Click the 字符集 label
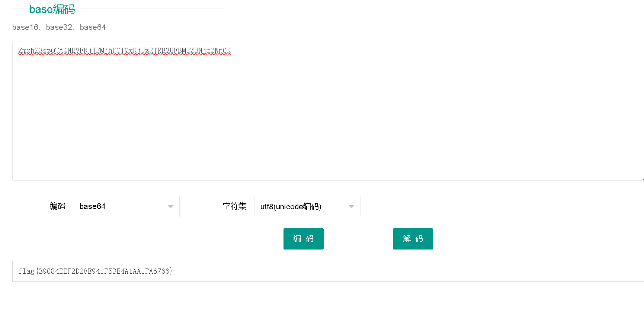644x324 pixels. tap(234, 206)
